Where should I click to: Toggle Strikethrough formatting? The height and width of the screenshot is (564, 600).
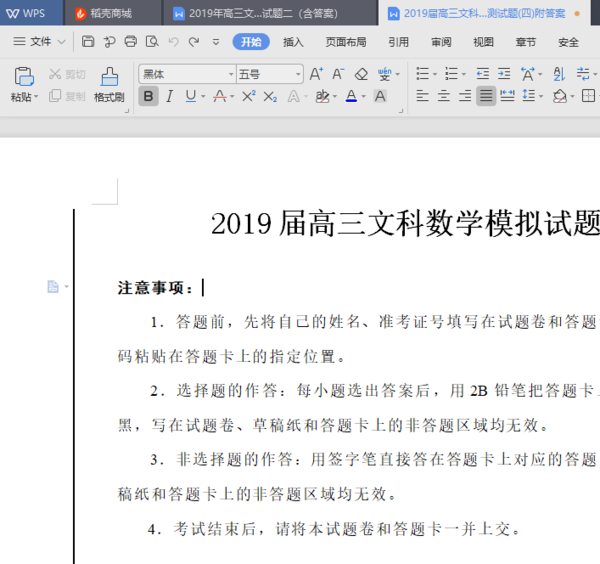(219, 96)
